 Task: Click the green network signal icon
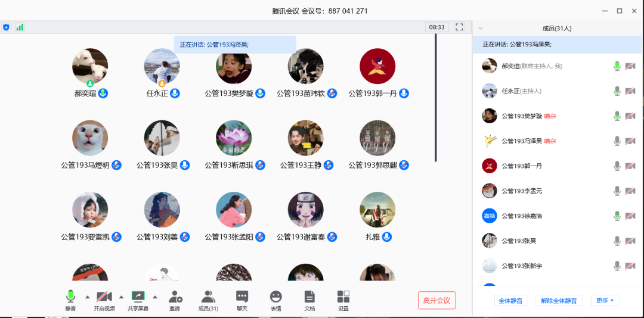(x=20, y=27)
